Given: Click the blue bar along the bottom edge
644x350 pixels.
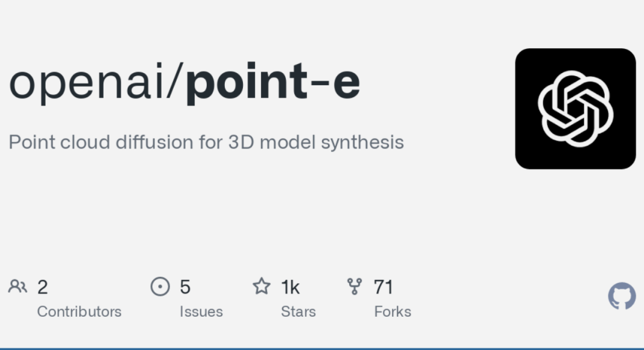Looking at the screenshot, I should click(322, 348).
